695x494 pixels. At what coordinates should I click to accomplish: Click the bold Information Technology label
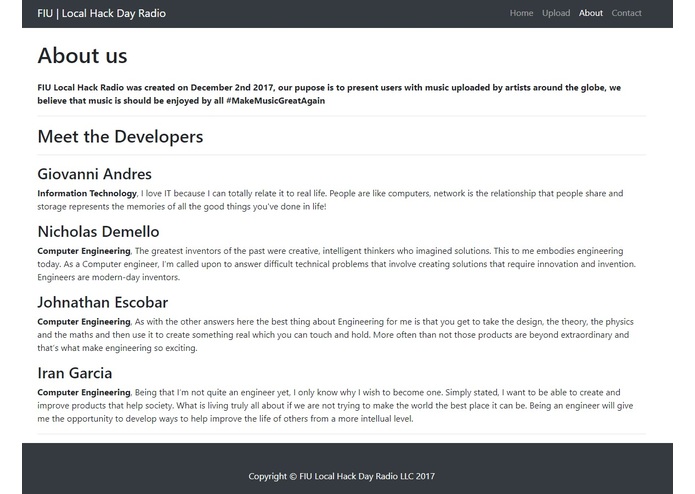coord(87,193)
